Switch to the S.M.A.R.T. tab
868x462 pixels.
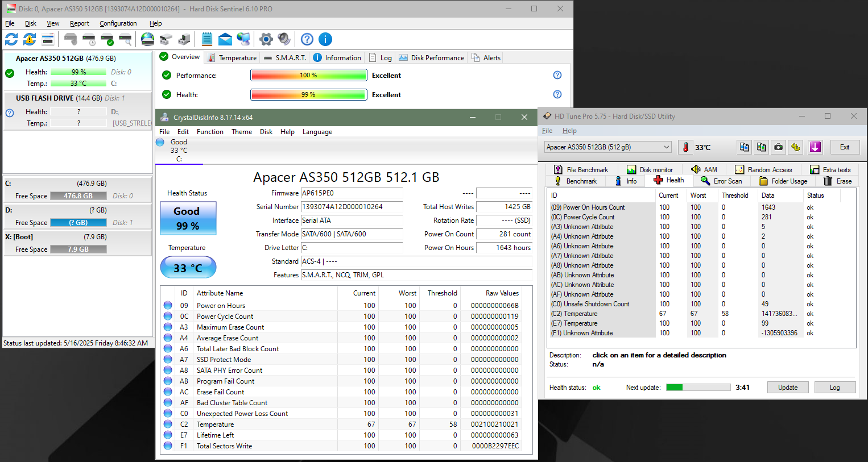(286, 58)
